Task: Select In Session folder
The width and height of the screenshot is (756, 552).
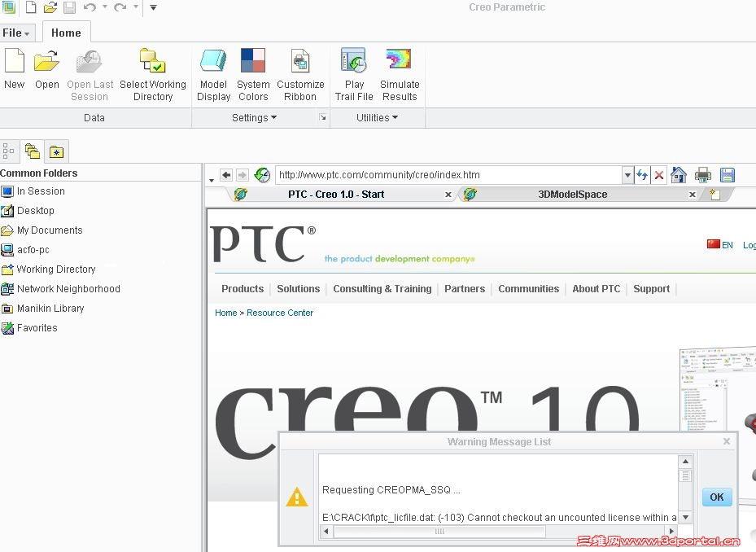Action: coord(33,191)
